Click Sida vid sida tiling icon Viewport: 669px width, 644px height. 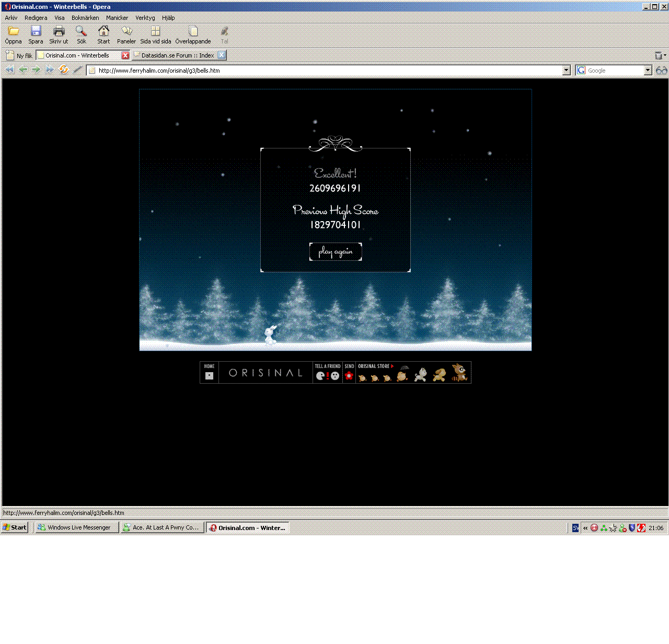155,31
